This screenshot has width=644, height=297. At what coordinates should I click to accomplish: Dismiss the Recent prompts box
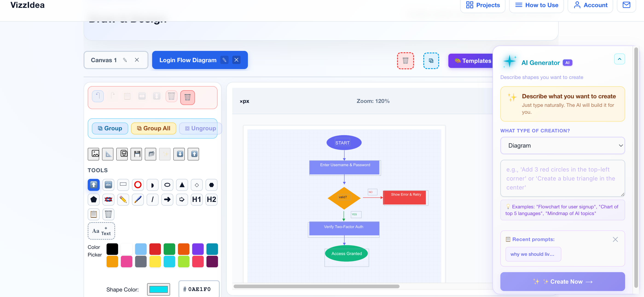(x=615, y=239)
